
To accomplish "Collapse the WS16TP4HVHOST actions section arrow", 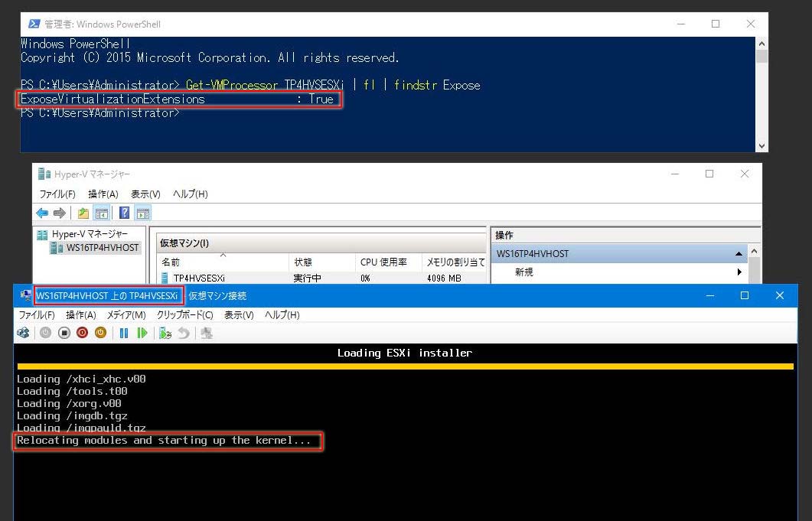I will click(x=739, y=254).
